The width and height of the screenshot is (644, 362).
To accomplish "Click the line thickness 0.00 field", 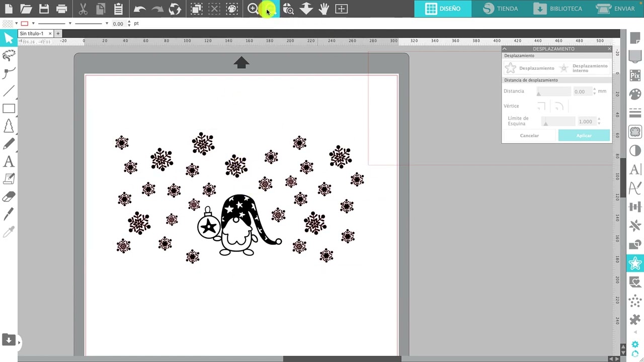I will pos(118,24).
